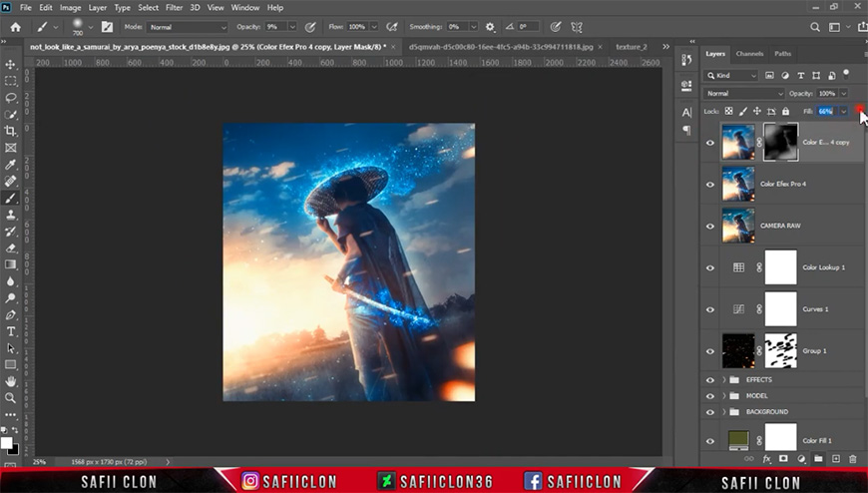Screen dimensions: 868x493
Task: Click the Color Fill 1 color thumbnail
Action: [738, 439]
